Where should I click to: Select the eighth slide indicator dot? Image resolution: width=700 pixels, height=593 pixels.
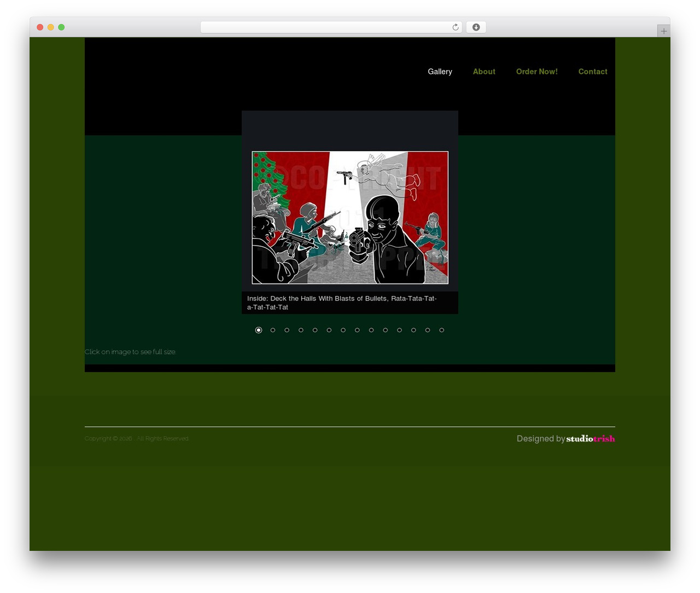(357, 330)
